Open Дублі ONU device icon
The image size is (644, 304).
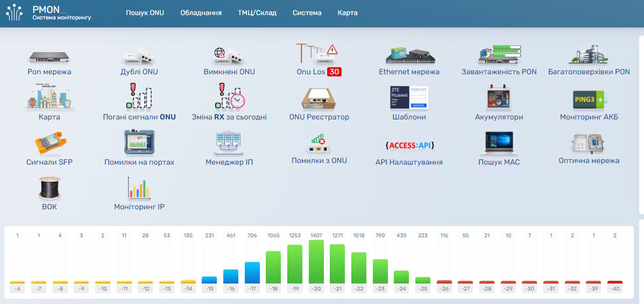pyautogui.click(x=139, y=55)
